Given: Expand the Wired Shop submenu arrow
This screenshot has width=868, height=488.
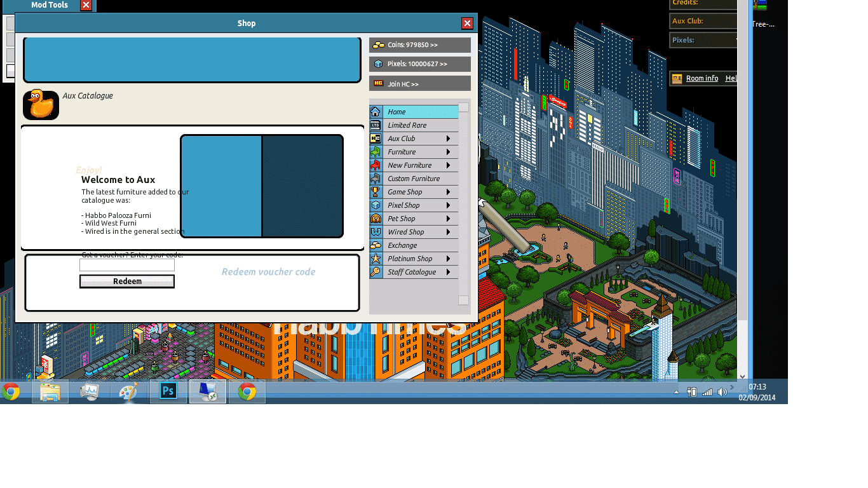Looking at the screenshot, I should coord(448,232).
